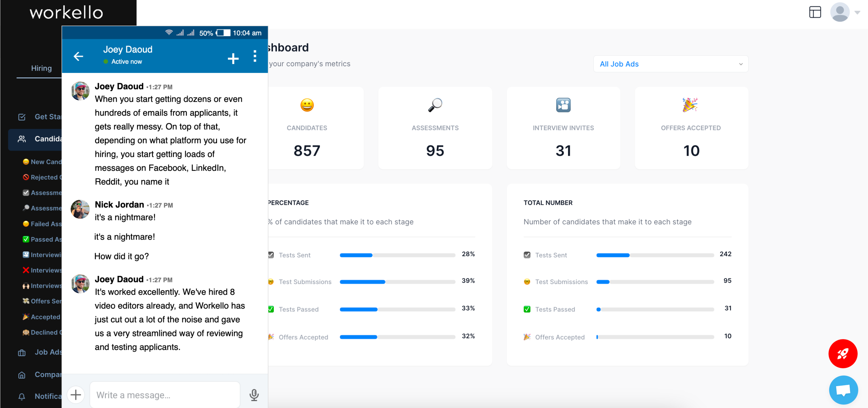Screen dimensions: 868x408
Task: Click the Test Submissions emoji in Total Number
Action: pyautogui.click(x=527, y=281)
